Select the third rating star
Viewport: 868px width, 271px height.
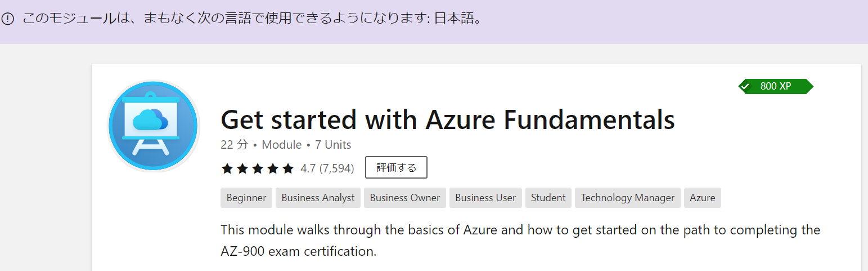point(258,168)
